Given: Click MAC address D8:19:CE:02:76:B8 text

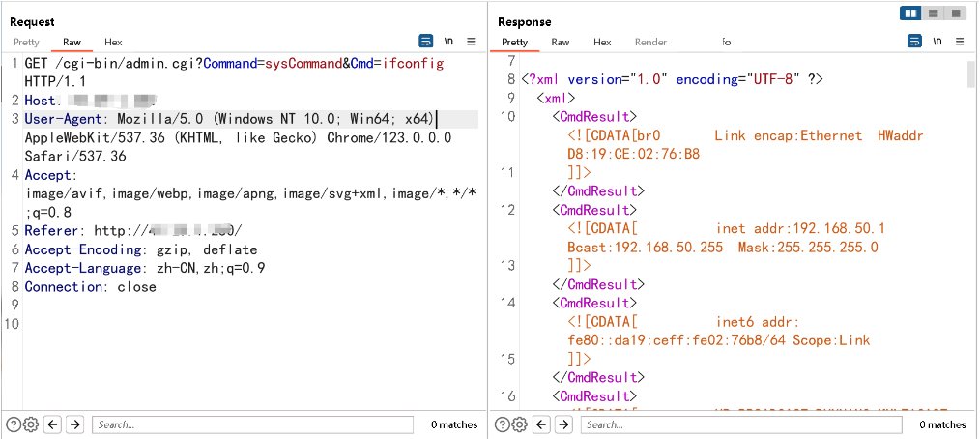Looking at the screenshot, I should click(x=633, y=154).
